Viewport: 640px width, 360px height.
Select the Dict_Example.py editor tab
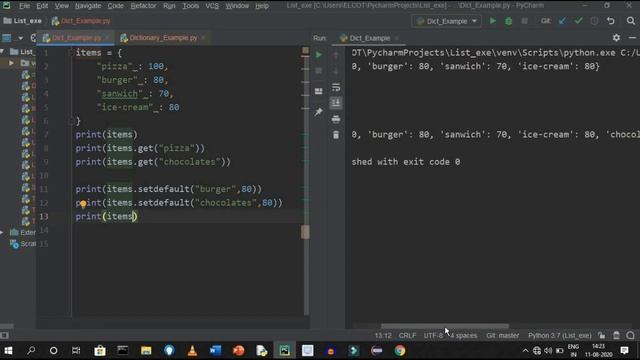pos(76,38)
